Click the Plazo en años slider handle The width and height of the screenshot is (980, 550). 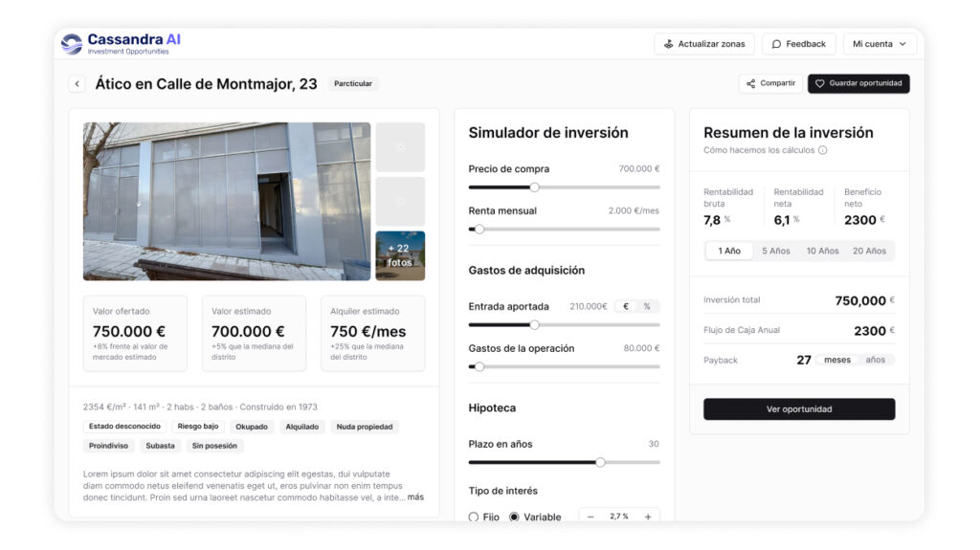(x=600, y=462)
